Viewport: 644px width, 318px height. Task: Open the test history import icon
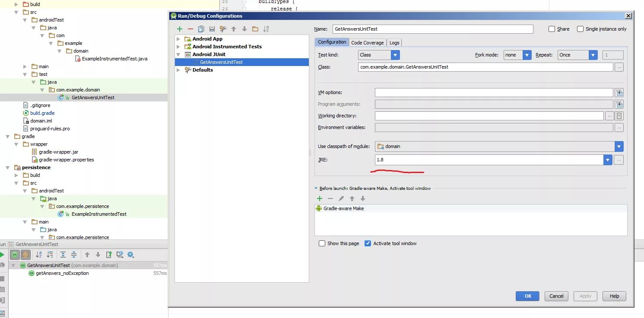click(x=120, y=255)
